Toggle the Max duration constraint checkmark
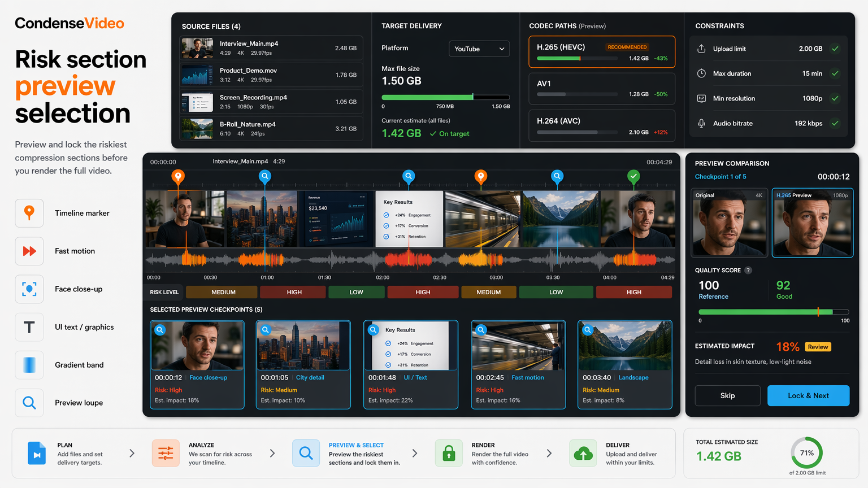Image resolution: width=868 pixels, height=488 pixels. (835, 73)
